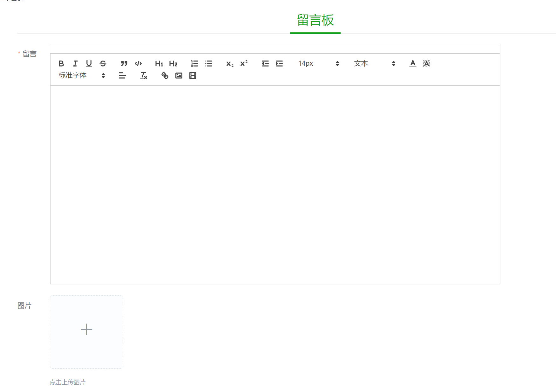Screen dimensions: 556x392
Task: Open the font color picker
Action: pos(412,63)
